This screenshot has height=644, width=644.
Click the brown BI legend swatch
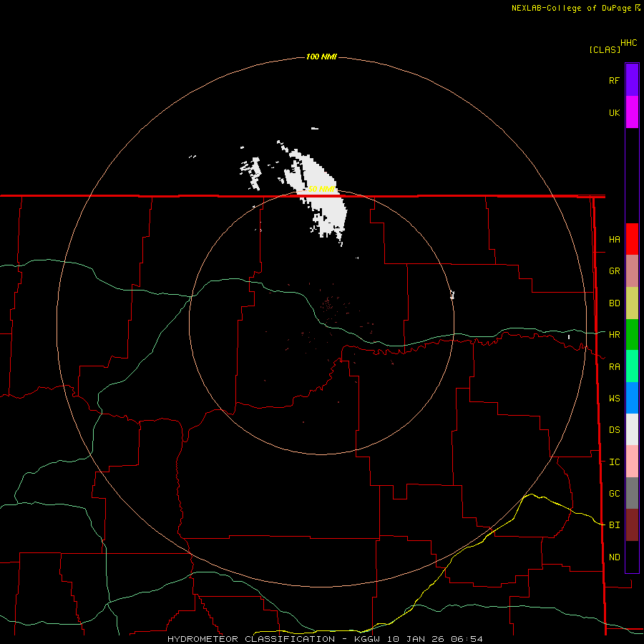[632, 525]
